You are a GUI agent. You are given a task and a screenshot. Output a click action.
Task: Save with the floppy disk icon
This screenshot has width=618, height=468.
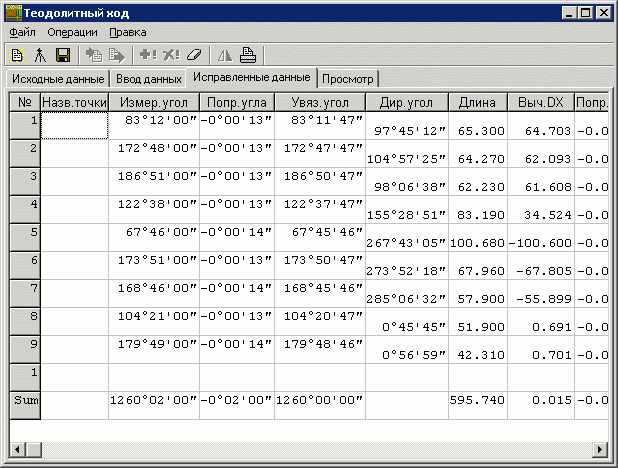(x=63, y=55)
